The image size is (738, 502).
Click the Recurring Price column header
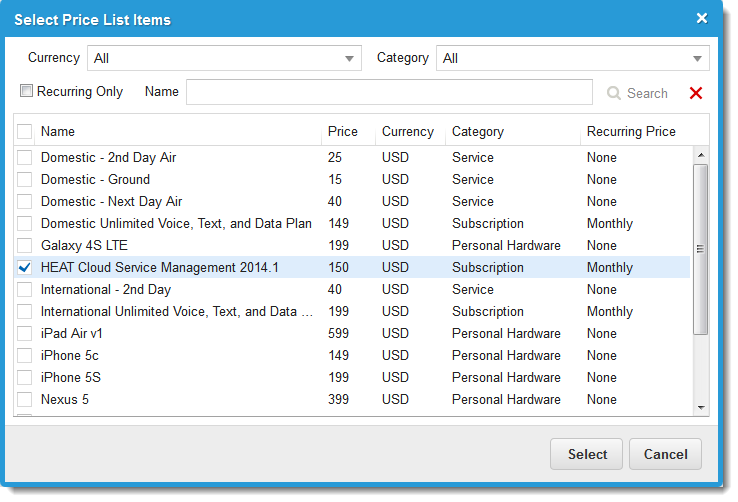point(631,132)
